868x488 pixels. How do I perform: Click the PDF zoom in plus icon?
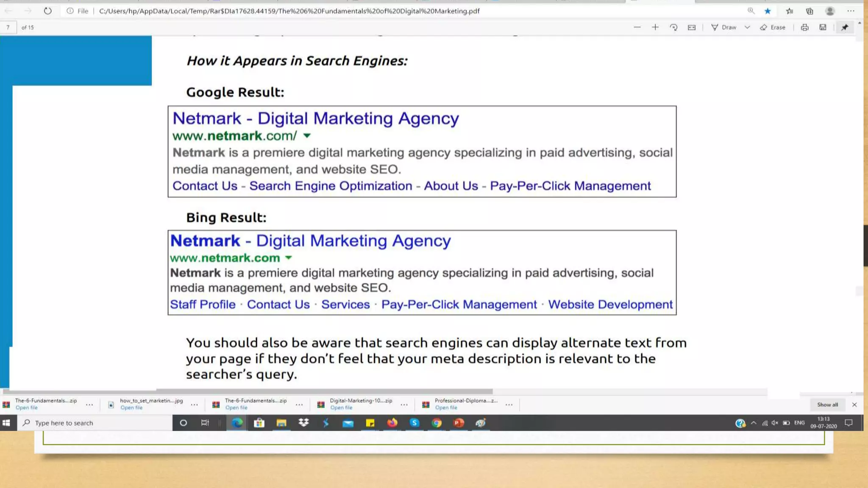[x=655, y=27]
